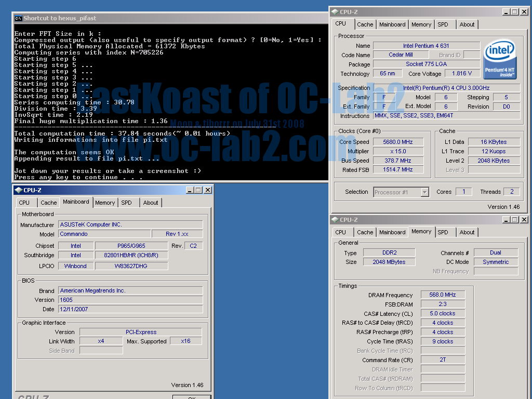Click the Rated FSB value 1514.7 MHz
The height and width of the screenshot is (399, 532).
(x=398, y=170)
